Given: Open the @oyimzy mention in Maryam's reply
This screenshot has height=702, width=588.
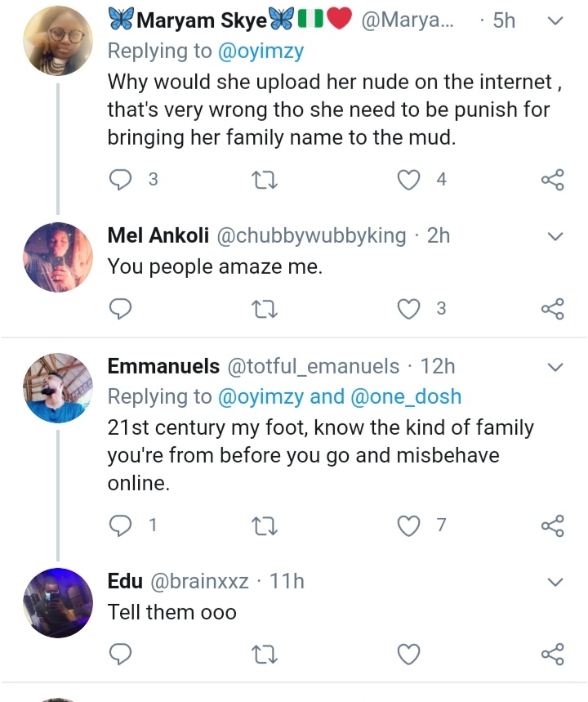Looking at the screenshot, I should pos(261,51).
